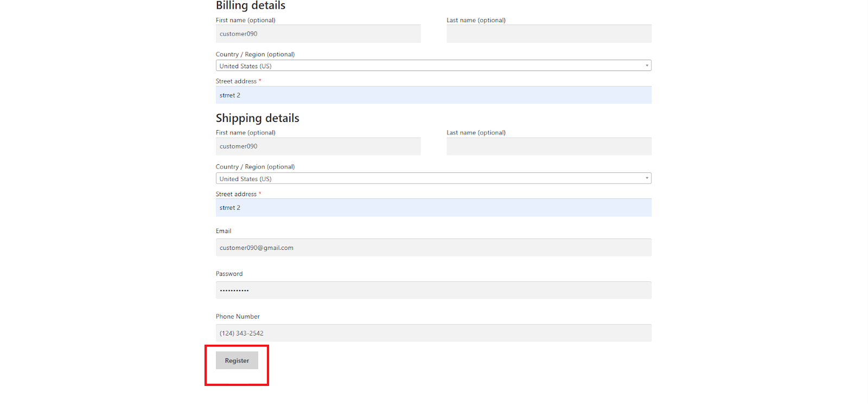Viewport: 868px width, 406px height.
Task: Click the Phone Number label text
Action: [238, 317]
